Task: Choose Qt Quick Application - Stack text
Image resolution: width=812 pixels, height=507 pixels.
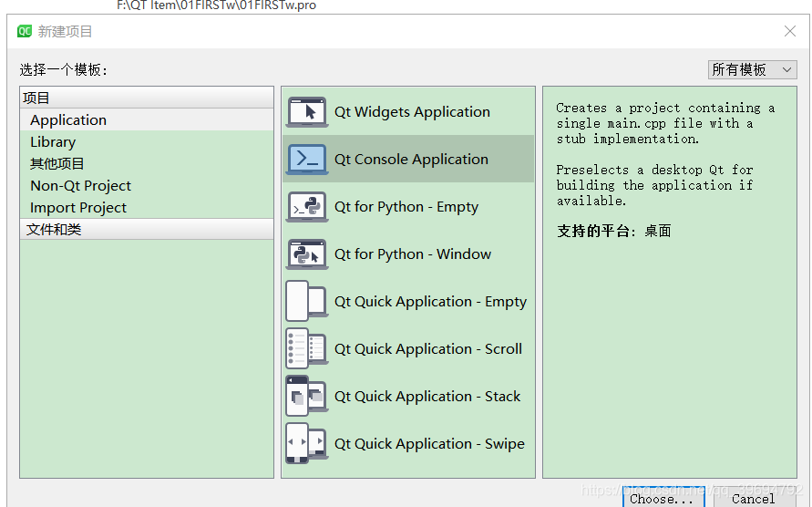Action: point(427,397)
